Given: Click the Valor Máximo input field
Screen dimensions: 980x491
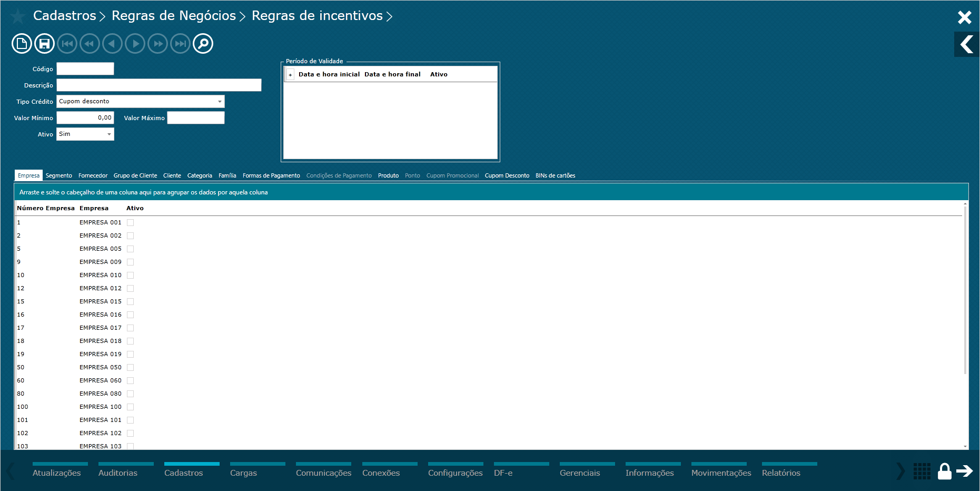Looking at the screenshot, I should point(196,118).
